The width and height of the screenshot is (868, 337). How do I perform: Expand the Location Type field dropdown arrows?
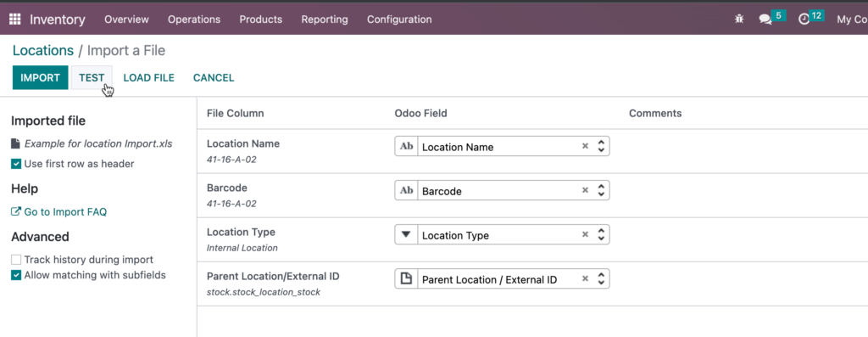coord(601,235)
